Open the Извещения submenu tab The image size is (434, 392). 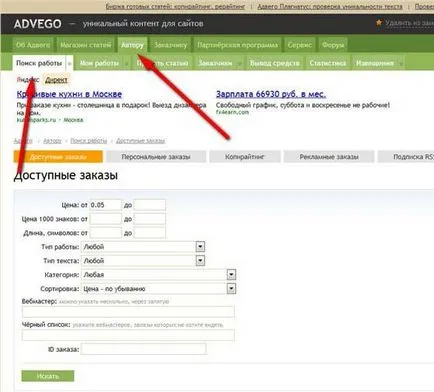[375, 63]
